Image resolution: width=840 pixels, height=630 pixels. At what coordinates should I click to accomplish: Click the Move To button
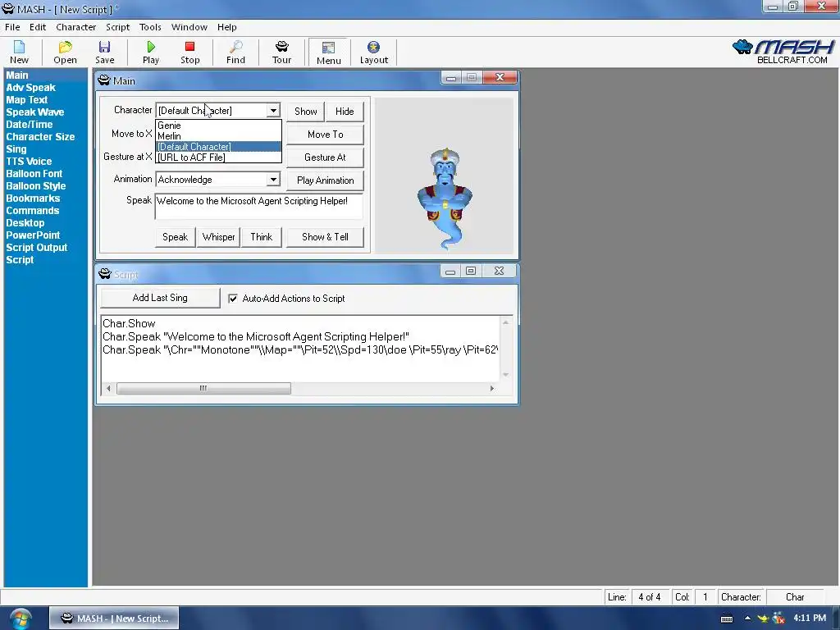[325, 135]
